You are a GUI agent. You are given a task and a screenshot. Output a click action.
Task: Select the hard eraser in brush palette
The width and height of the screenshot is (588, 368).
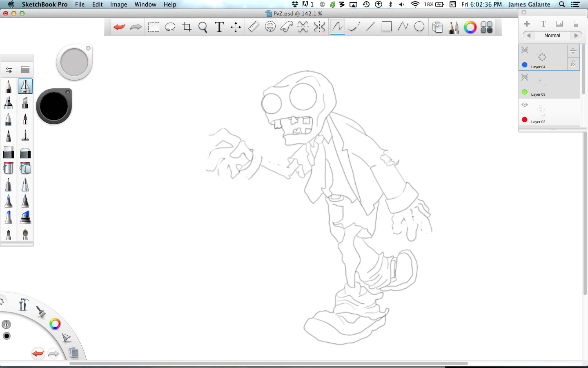(9, 153)
